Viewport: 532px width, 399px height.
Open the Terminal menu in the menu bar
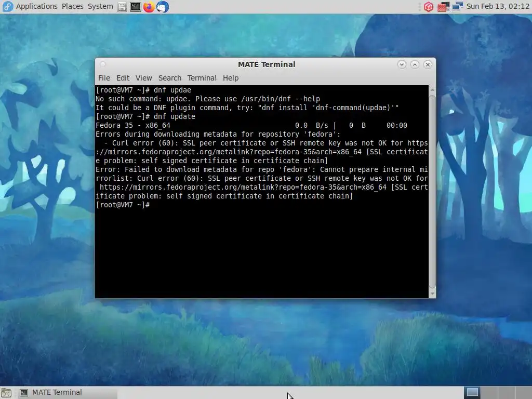tap(202, 78)
